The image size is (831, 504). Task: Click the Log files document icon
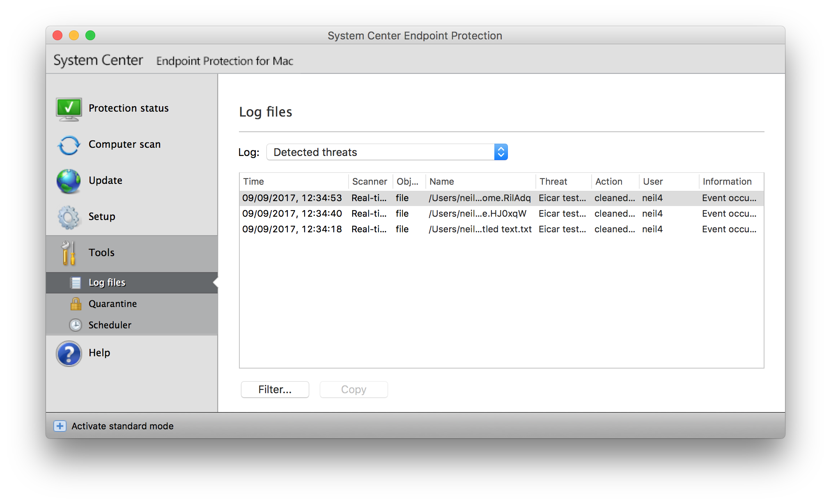76,282
